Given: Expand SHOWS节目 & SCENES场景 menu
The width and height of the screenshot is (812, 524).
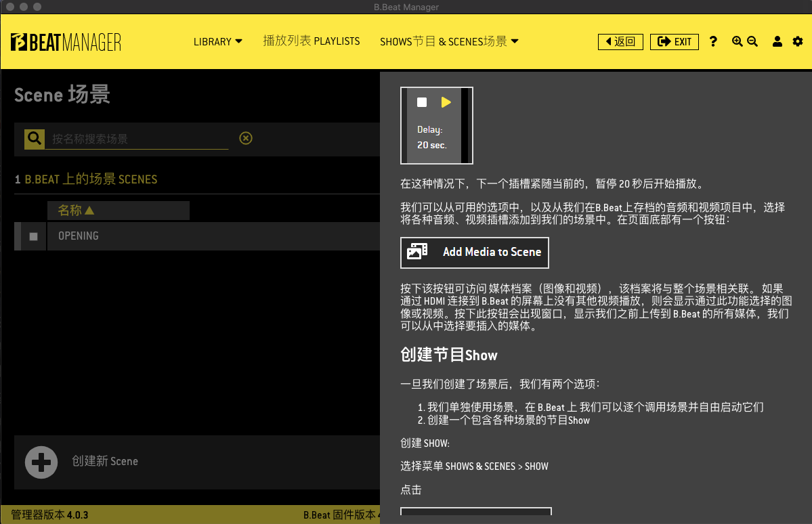Looking at the screenshot, I should pyautogui.click(x=449, y=41).
